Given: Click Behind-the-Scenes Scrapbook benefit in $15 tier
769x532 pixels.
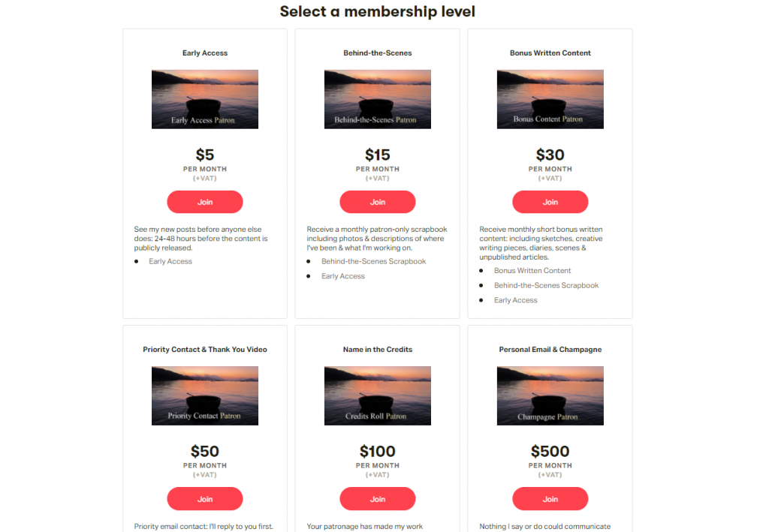Looking at the screenshot, I should click(373, 261).
